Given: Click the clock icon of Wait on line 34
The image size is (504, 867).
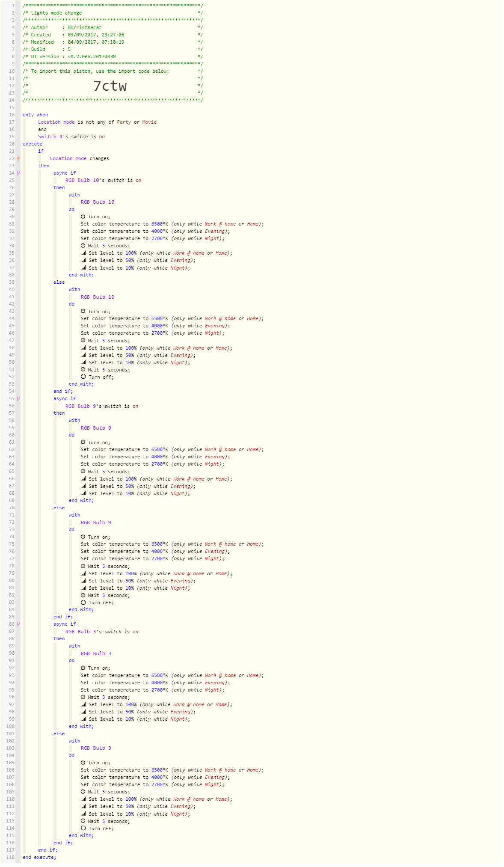Looking at the screenshot, I should pyautogui.click(x=83, y=246).
